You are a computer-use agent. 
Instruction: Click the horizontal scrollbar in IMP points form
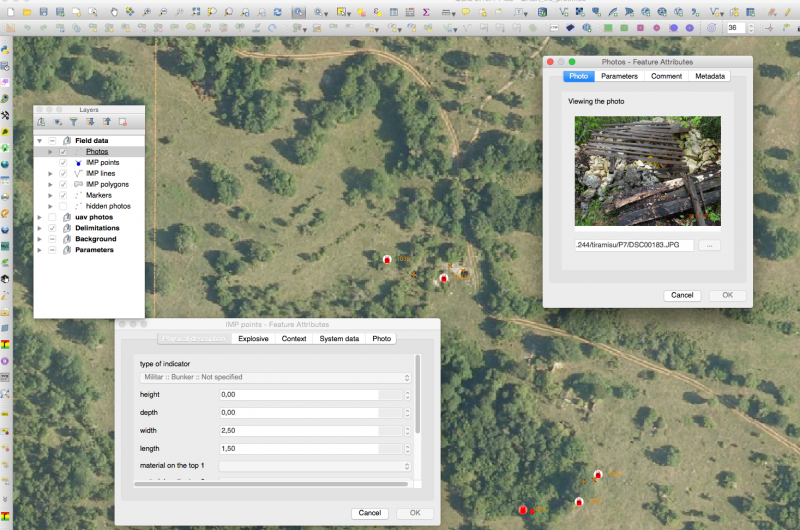pyautogui.click(x=270, y=484)
